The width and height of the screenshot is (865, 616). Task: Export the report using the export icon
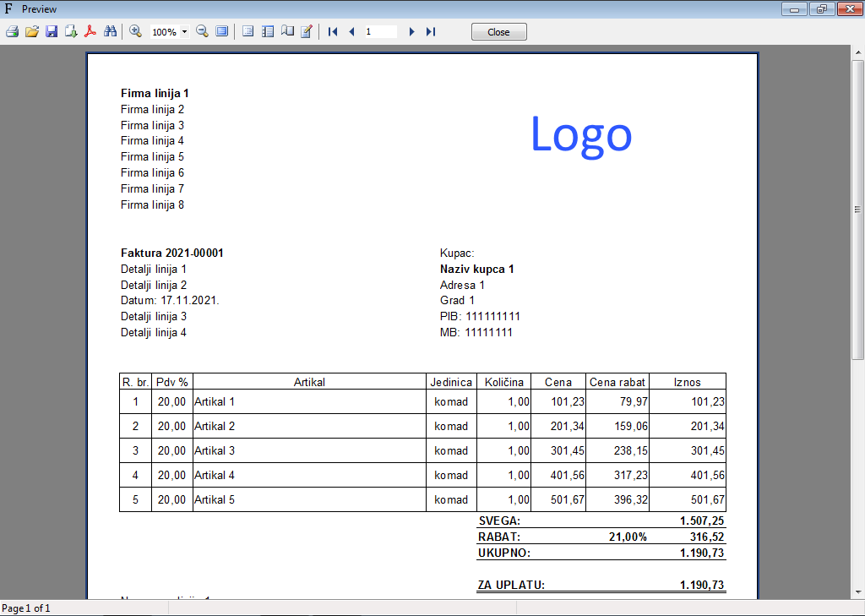[x=71, y=31]
